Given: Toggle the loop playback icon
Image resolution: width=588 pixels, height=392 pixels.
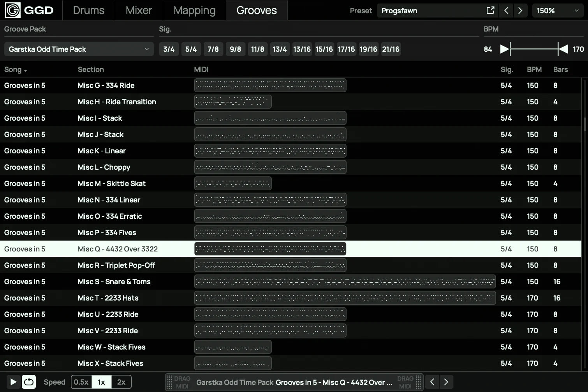Looking at the screenshot, I should (29, 382).
